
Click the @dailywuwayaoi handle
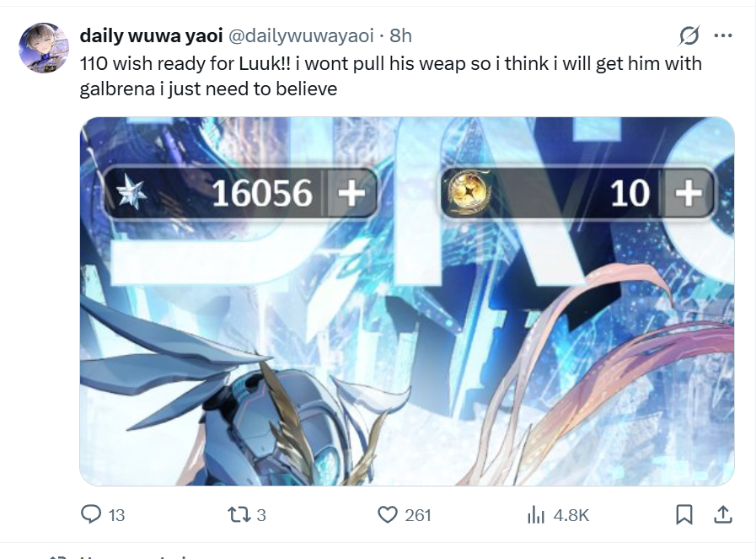point(301,35)
